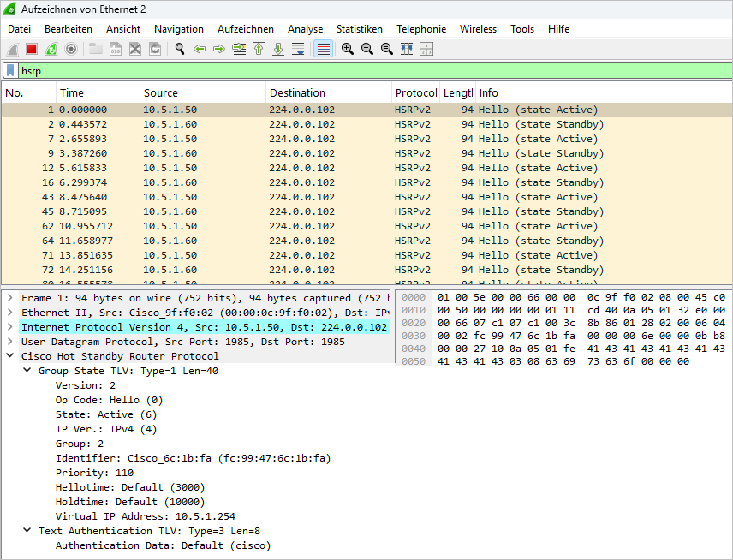733x560 pixels.
Task: Open capture options gear icon
Action: click(x=71, y=49)
